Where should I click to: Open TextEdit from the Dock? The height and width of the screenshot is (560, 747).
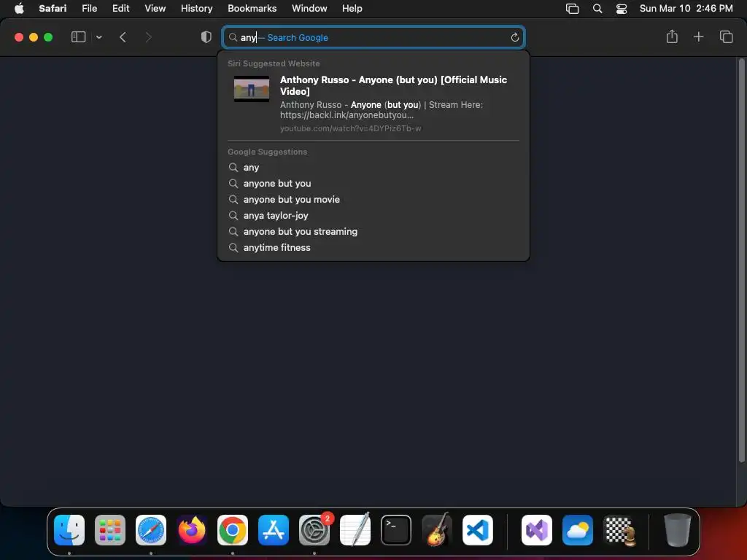coord(355,529)
